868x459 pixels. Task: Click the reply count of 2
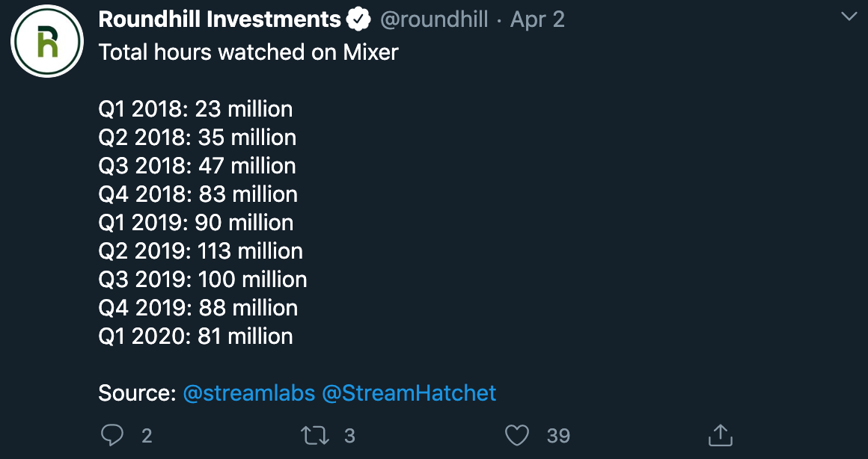147,435
